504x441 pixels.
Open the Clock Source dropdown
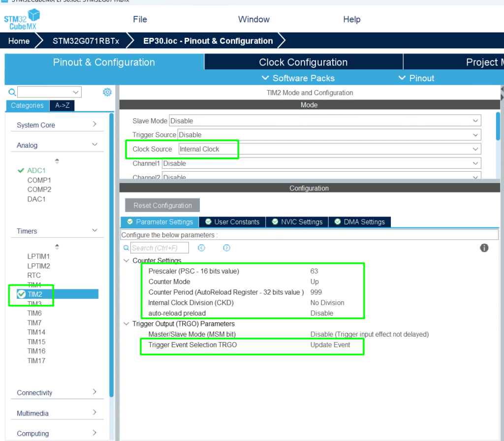(475, 149)
